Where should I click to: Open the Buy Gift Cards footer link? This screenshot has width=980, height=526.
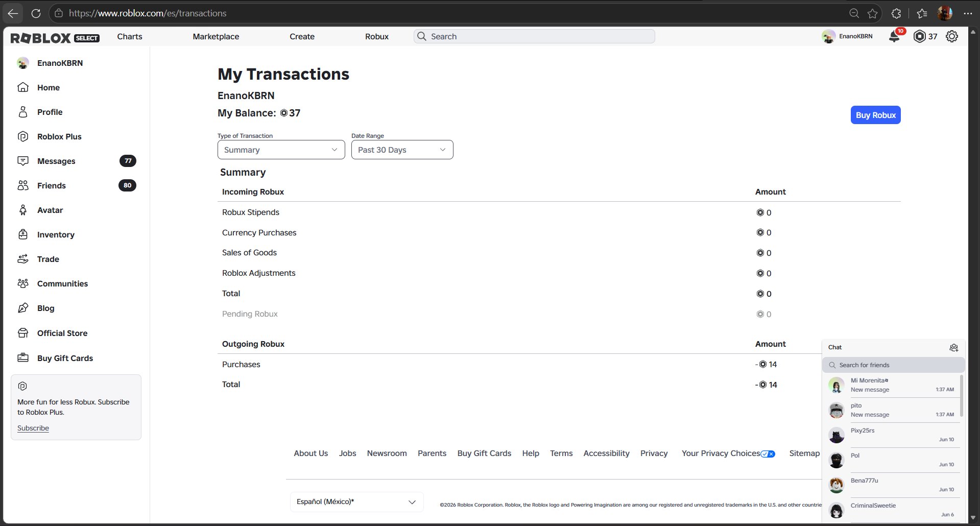point(484,453)
